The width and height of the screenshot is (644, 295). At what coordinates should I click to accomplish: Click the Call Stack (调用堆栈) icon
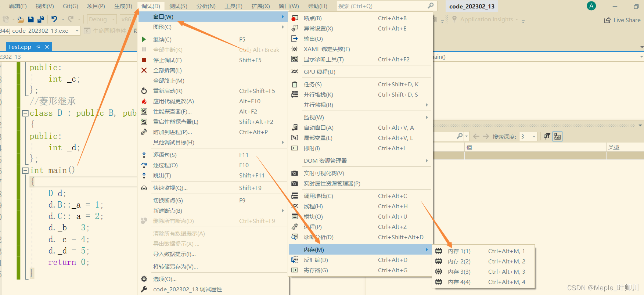pyautogui.click(x=295, y=196)
